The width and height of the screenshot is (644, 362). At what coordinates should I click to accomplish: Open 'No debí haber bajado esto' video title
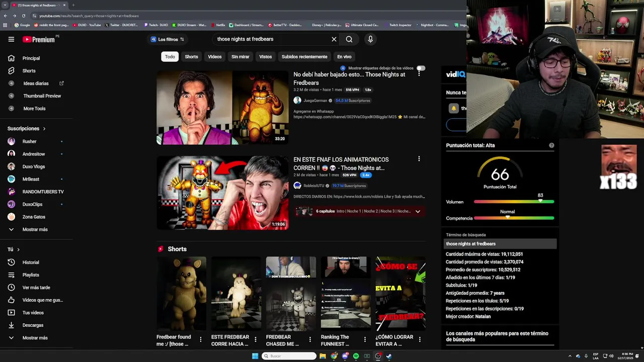pyautogui.click(x=349, y=78)
